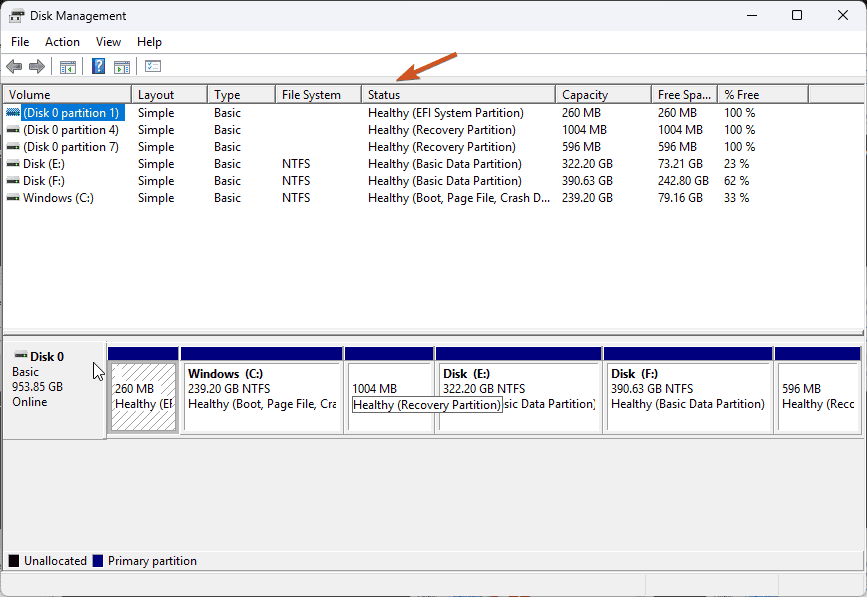This screenshot has height=597, width=867.
Task: Click the 390.63 GB capacity cell
Action: [587, 181]
